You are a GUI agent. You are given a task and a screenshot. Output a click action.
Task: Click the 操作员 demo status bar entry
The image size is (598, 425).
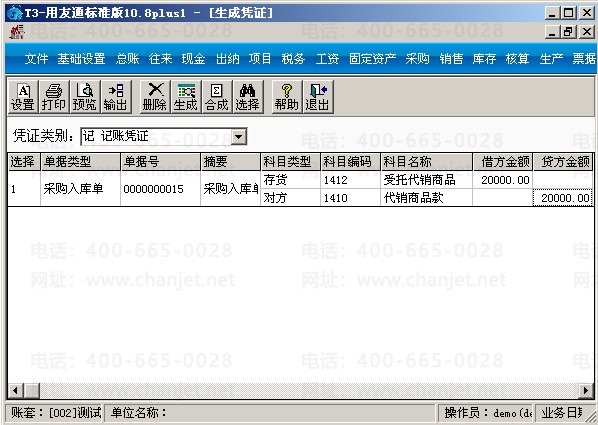(x=486, y=413)
